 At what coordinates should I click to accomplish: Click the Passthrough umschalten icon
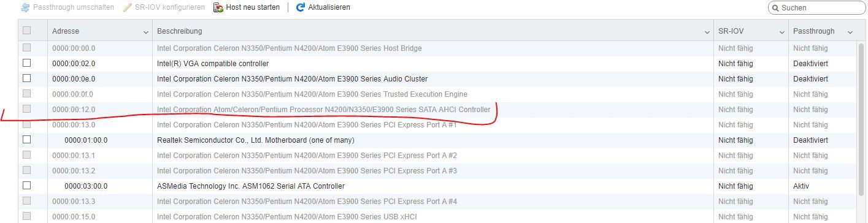coord(25,7)
